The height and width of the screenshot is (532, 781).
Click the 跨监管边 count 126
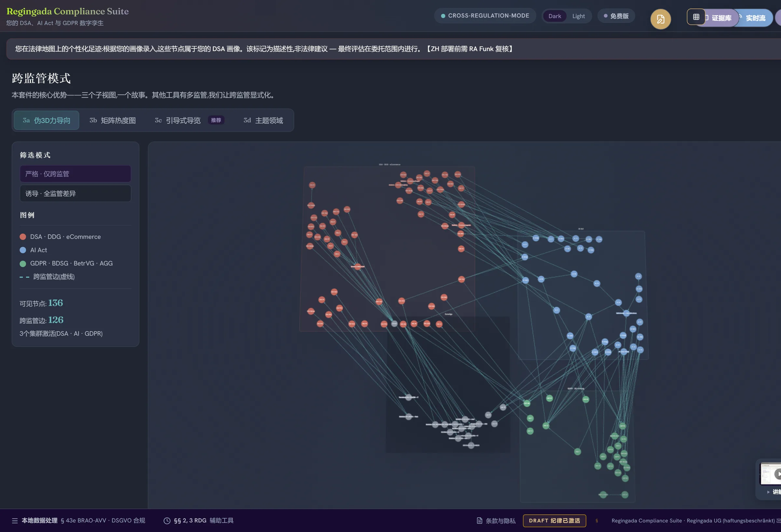coord(55,320)
